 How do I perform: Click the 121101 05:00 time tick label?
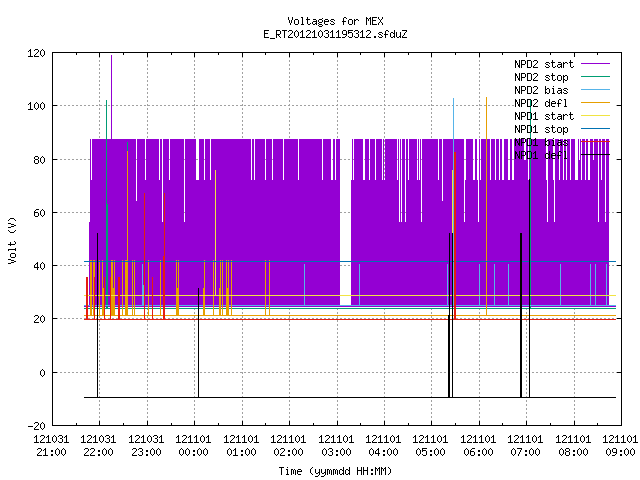coord(430,446)
